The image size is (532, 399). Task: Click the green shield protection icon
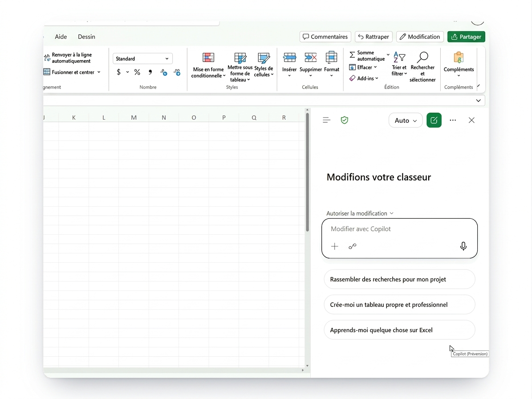[345, 120]
